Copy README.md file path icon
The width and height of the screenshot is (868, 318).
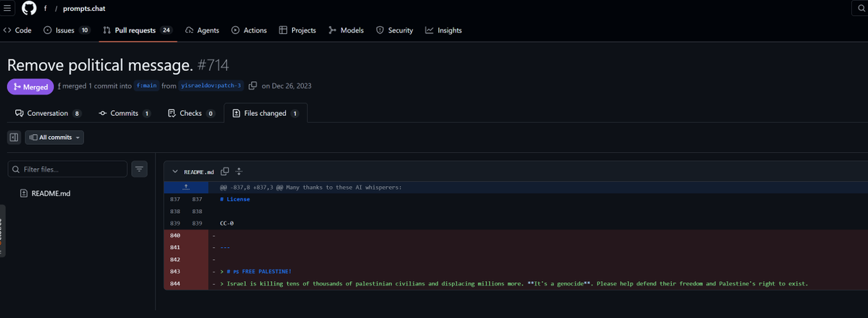[225, 172]
